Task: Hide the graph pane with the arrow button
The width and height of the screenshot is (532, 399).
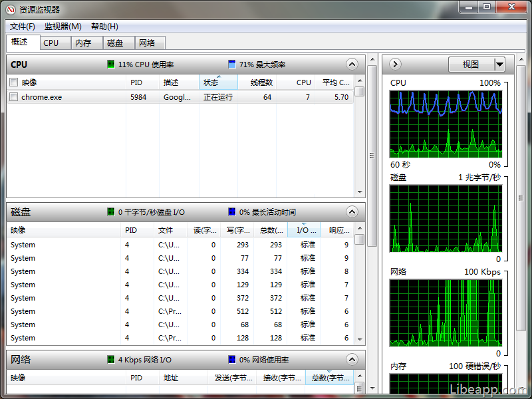Action: (395, 64)
